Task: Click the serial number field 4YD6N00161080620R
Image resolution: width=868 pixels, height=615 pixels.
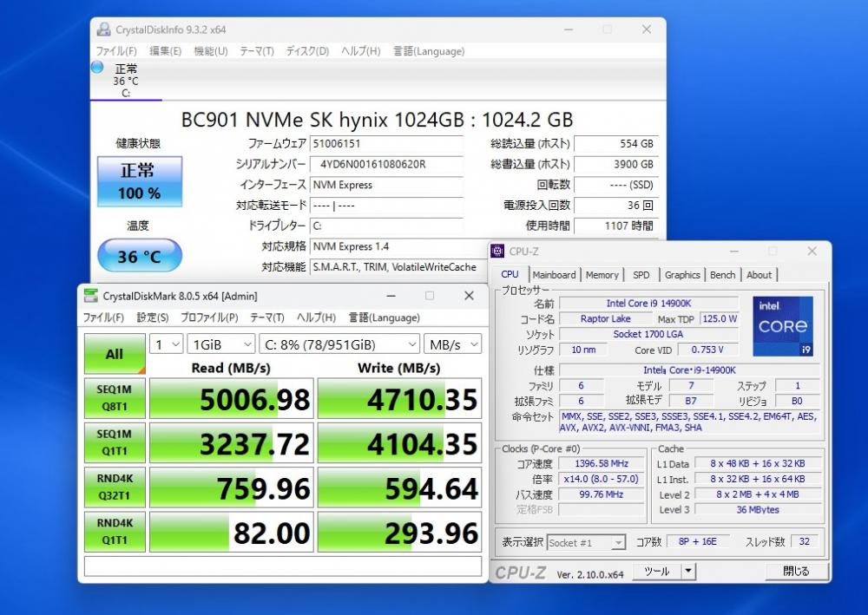Action: 386,164
